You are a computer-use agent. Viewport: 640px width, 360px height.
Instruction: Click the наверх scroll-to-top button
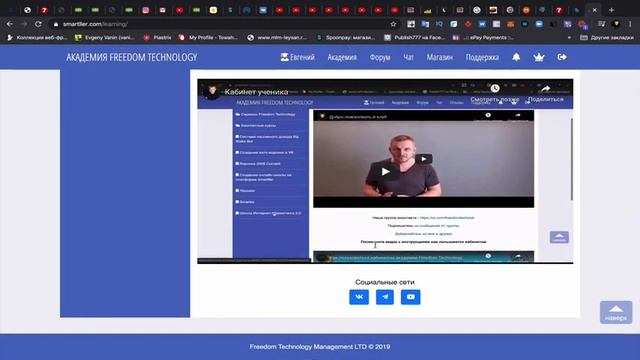pos(616,312)
